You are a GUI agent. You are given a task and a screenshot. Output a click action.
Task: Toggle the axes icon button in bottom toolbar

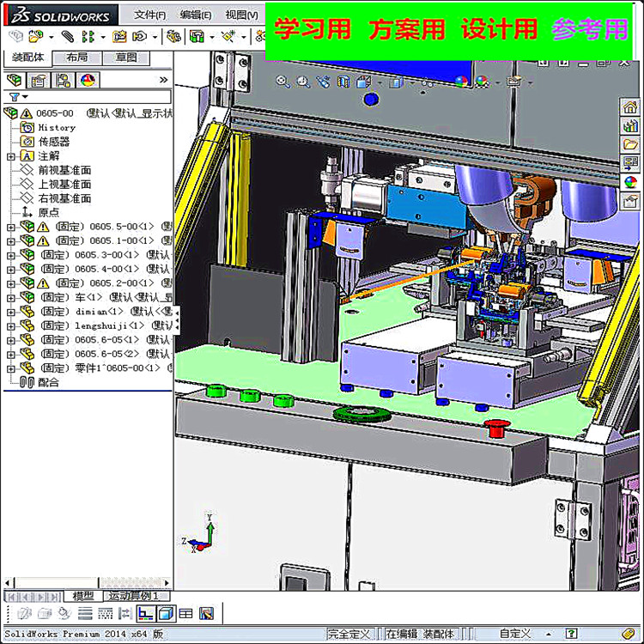(145, 614)
